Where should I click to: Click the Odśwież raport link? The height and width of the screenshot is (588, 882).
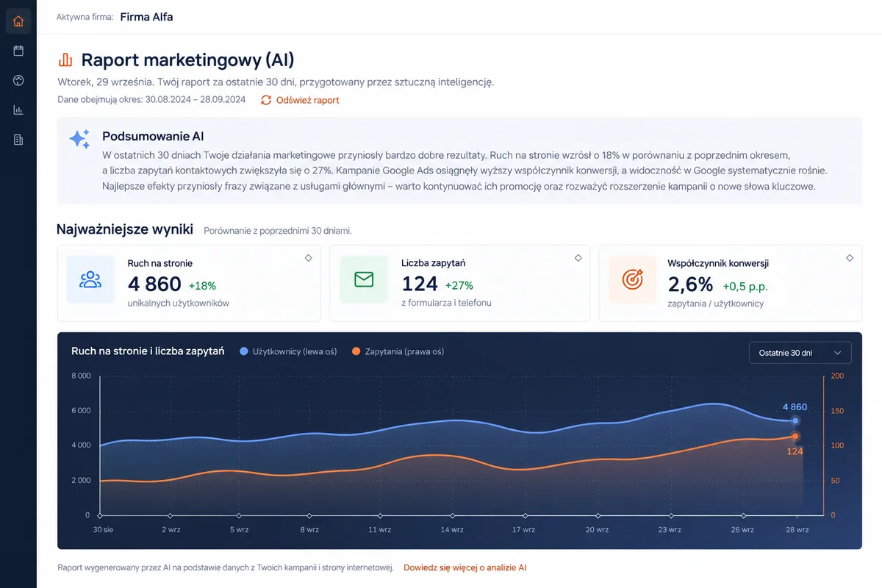coord(307,100)
